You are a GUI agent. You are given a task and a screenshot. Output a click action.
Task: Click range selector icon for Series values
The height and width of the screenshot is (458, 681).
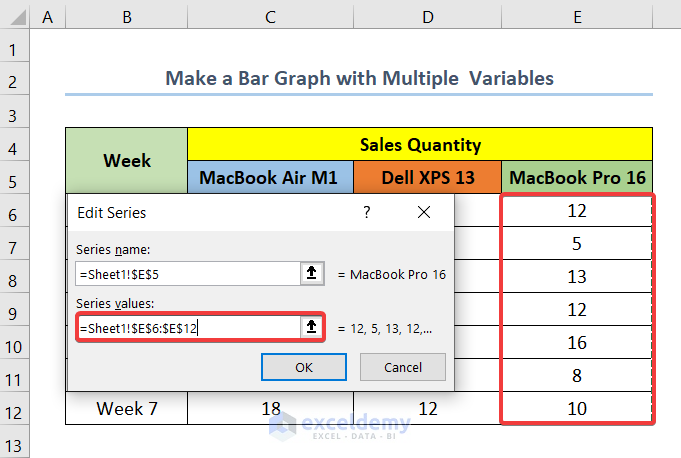pyautogui.click(x=311, y=327)
